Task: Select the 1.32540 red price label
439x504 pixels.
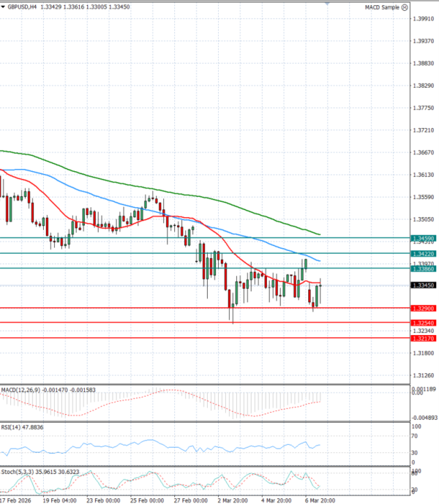Action: [424, 323]
